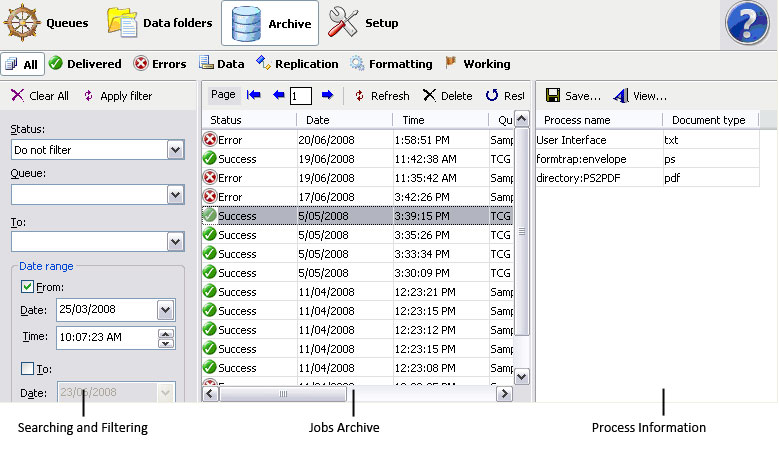Click success icon on 3:30:09 PM row
The width and height of the screenshot is (779, 450).
click(210, 272)
